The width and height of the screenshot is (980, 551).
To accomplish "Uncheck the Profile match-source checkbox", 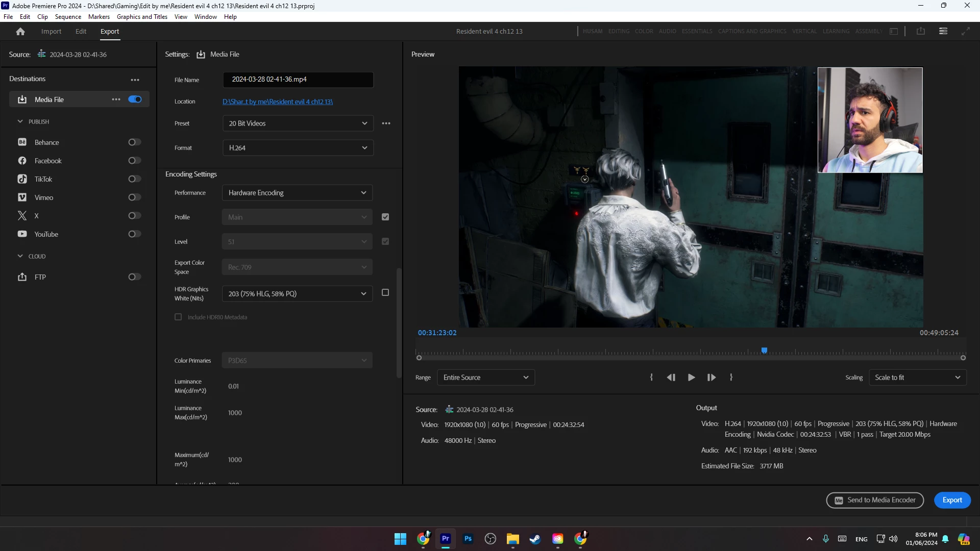I will (385, 217).
